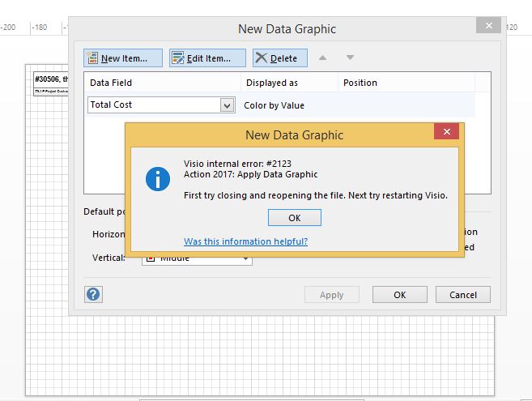Click the New Item toolbar icon
Image resolution: width=532 pixels, height=401 pixels.
click(x=92, y=58)
